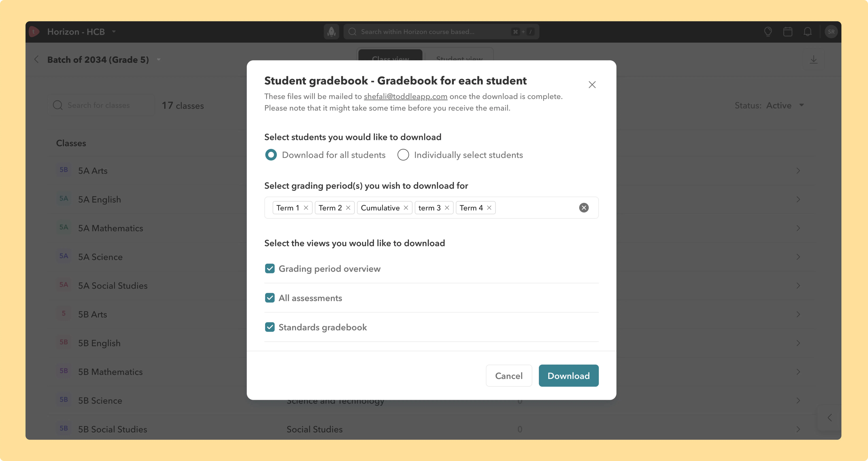Image resolution: width=868 pixels, height=461 pixels.
Task: Close the Student gradebook dialog
Action: tap(592, 85)
